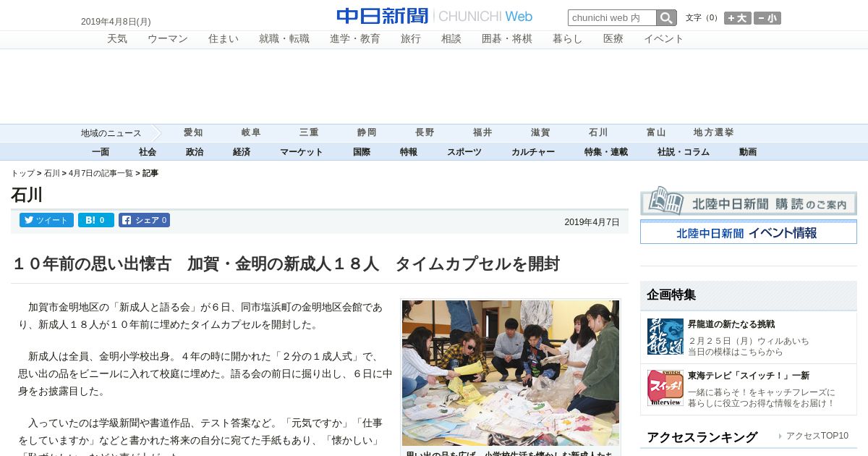Image resolution: width=868 pixels, height=456 pixels.
Task: Select the 三重 regional news tab
Action: click(309, 132)
